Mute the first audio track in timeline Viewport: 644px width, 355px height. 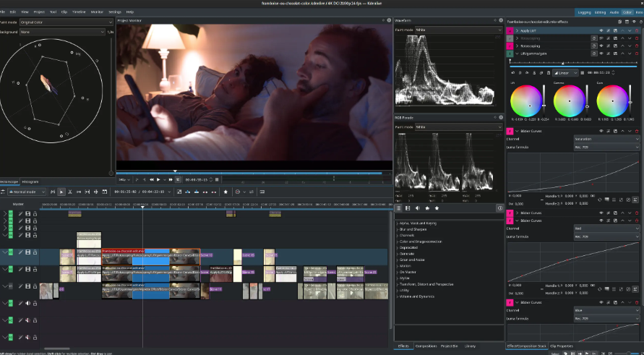coord(28,303)
